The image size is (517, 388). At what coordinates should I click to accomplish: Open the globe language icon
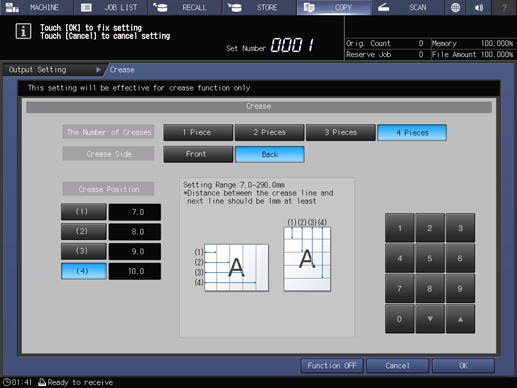455,7
